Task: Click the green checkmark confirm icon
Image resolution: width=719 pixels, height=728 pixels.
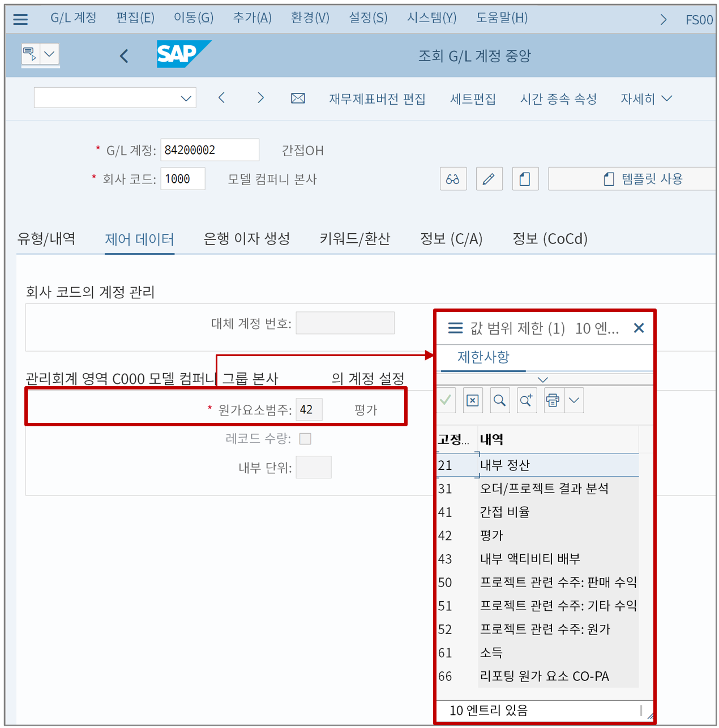Action: (446, 400)
